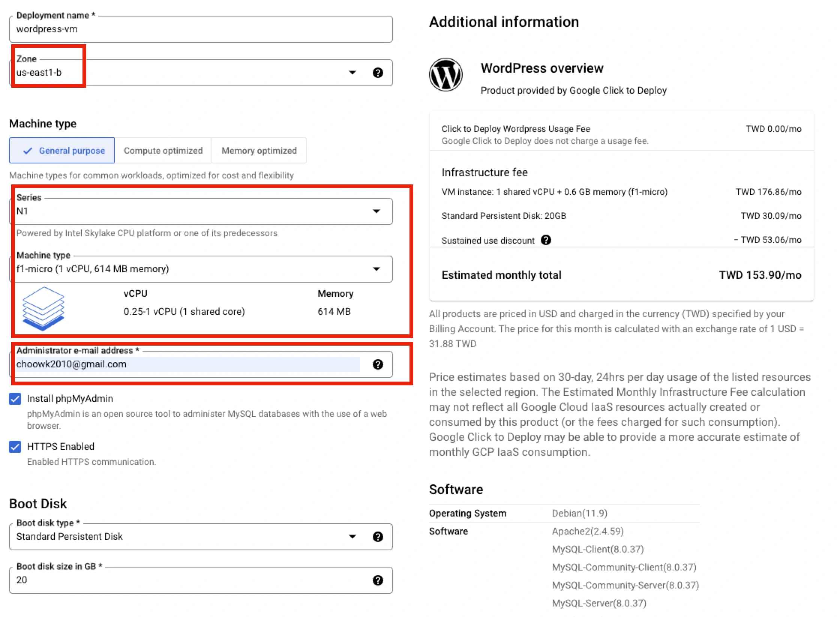Select the General purpose tab
Image resolution: width=840 pixels, height=617 pixels.
point(62,150)
